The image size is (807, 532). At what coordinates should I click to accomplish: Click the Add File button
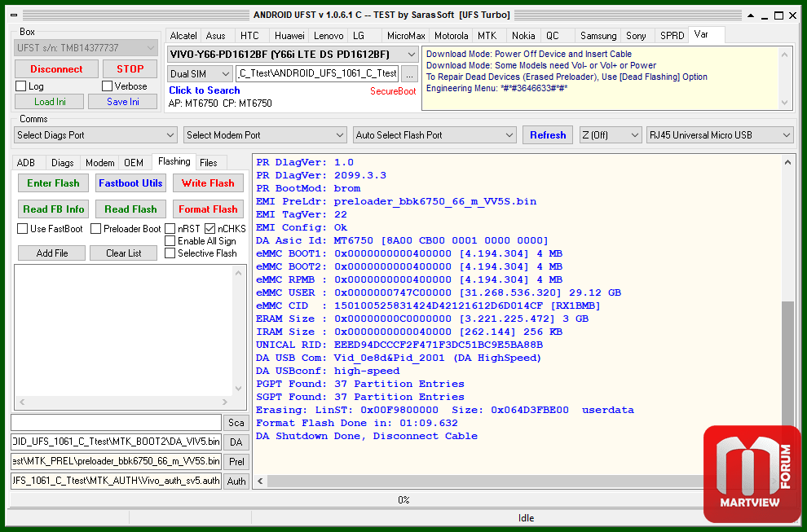coord(52,253)
